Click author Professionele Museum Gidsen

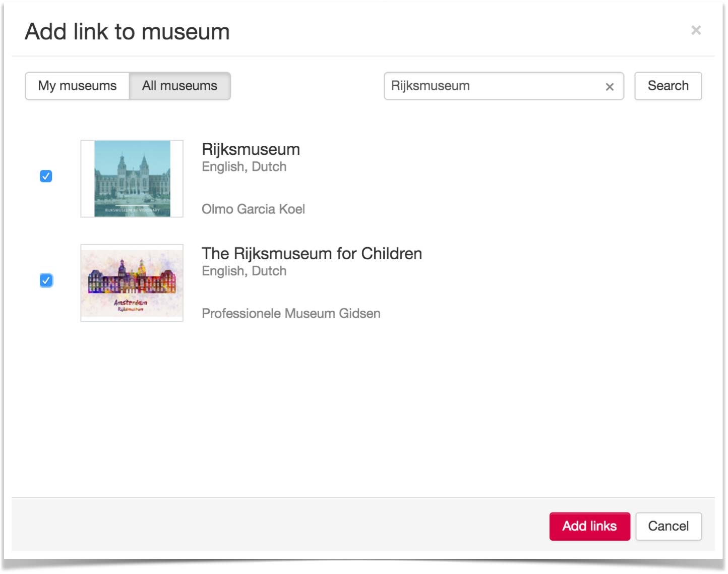pos(291,313)
